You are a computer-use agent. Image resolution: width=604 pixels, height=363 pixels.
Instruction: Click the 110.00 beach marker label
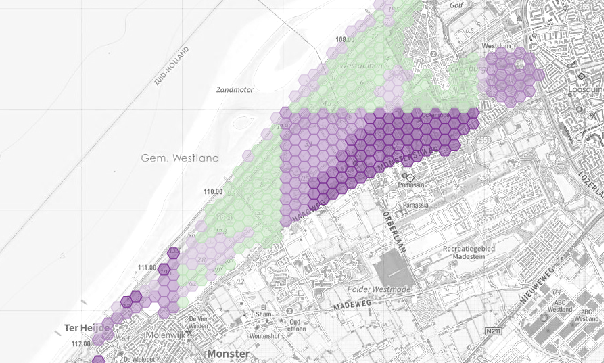coord(213,191)
